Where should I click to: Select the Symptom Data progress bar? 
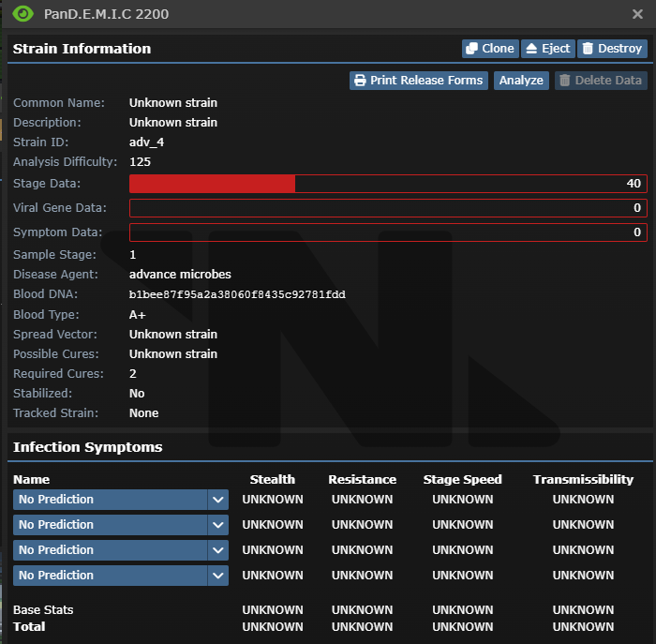(x=388, y=232)
